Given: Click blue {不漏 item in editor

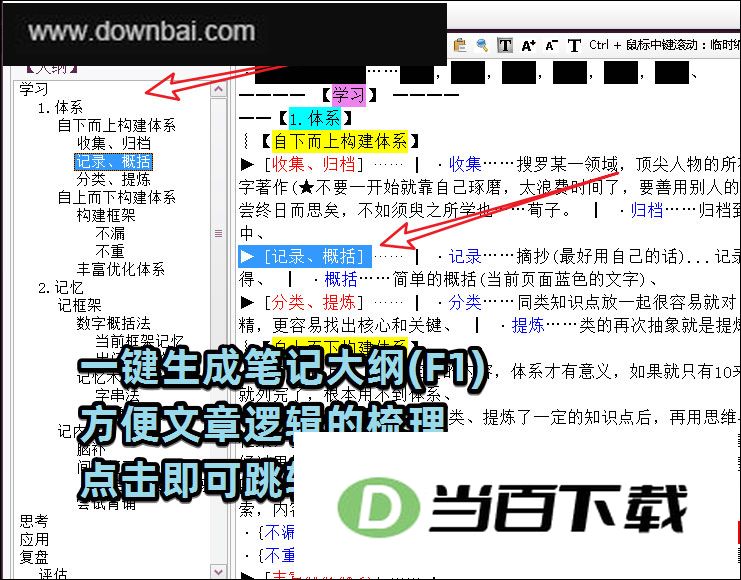Looking at the screenshot, I should click(277, 532).
